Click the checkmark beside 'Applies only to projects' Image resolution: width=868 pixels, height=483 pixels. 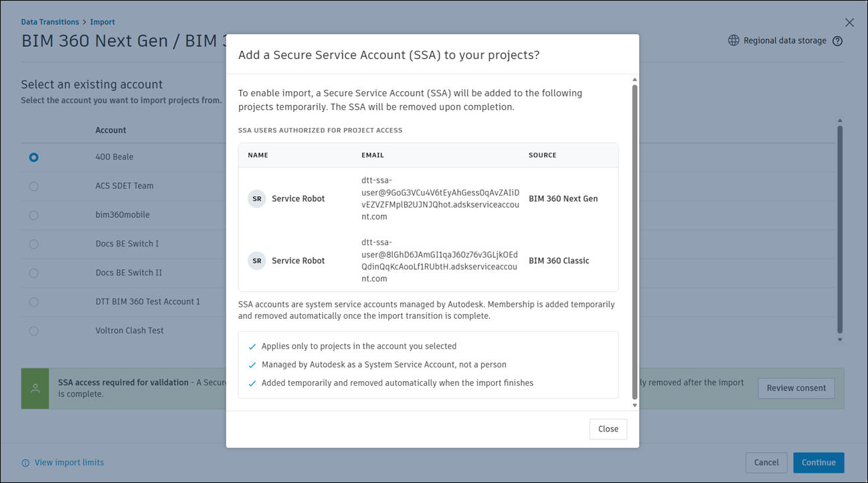pos(252,347)
